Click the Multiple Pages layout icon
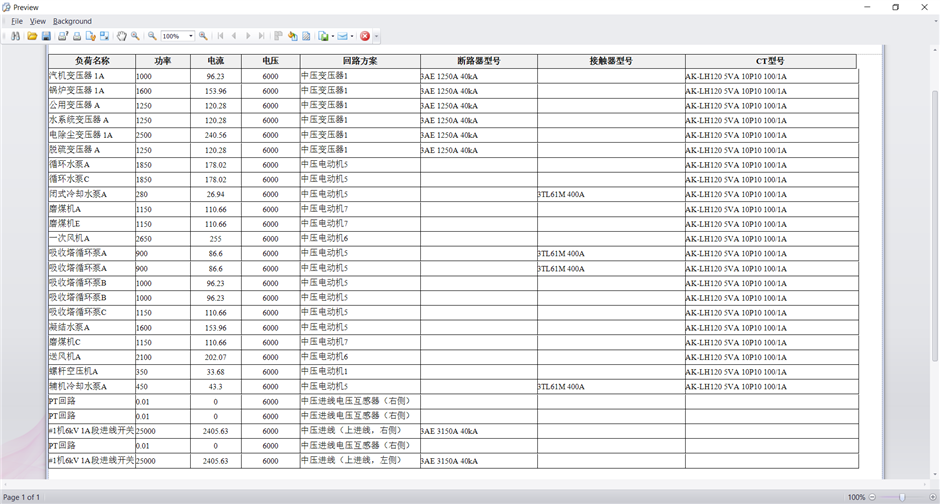This screenshot has width=940, height=504. [279, 36]
